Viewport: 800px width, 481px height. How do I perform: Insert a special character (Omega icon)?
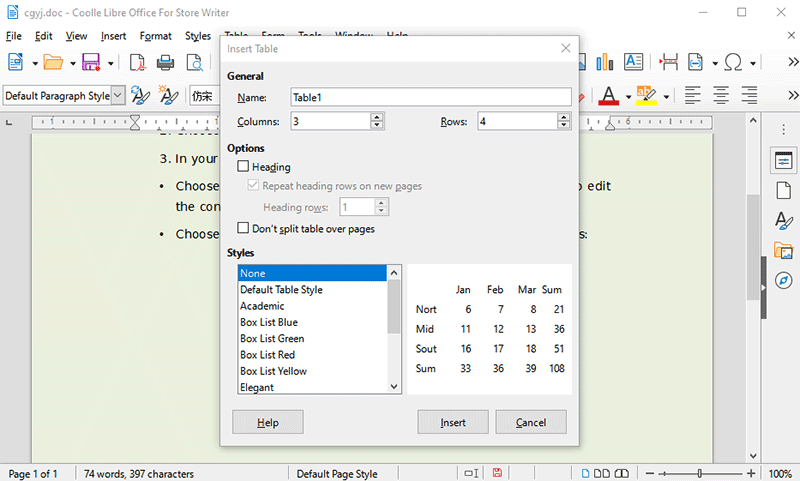point(732,63)
